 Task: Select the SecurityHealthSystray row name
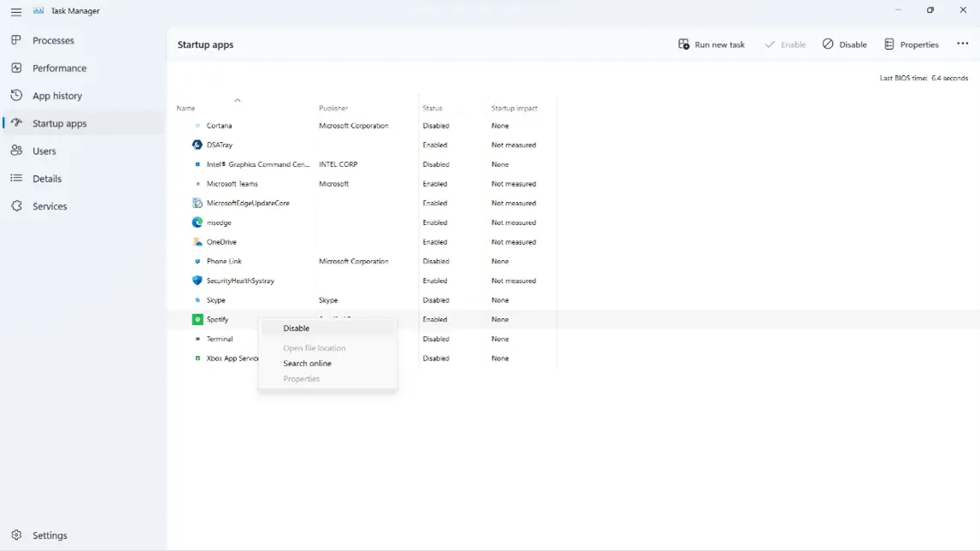[240, 280]
